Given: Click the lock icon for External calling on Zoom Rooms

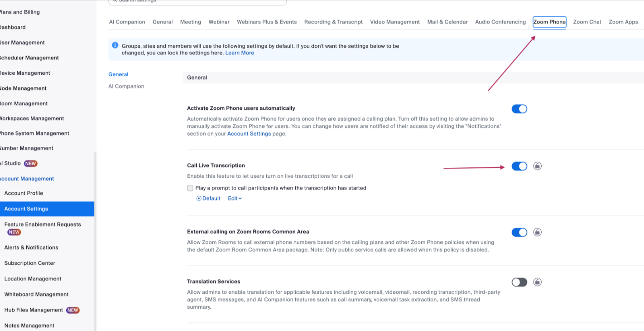Looking at the screenshot, I should pos(537,232).
